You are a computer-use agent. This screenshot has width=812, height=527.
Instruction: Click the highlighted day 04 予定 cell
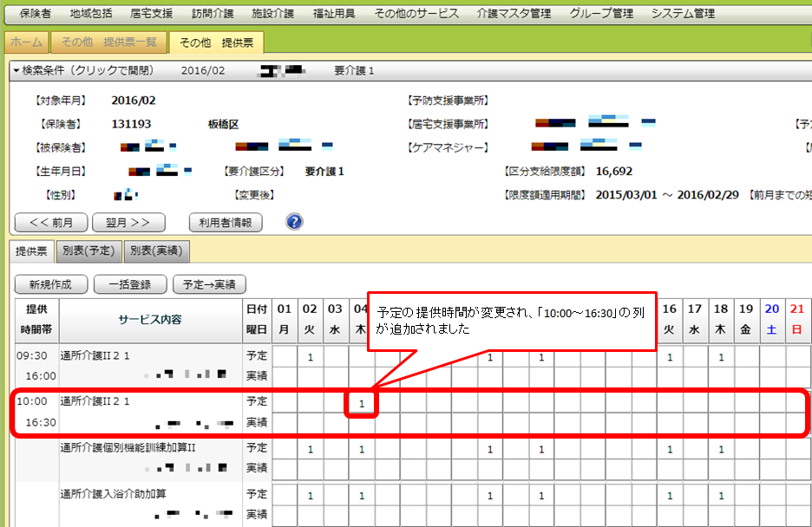click(x=362, y=403)
